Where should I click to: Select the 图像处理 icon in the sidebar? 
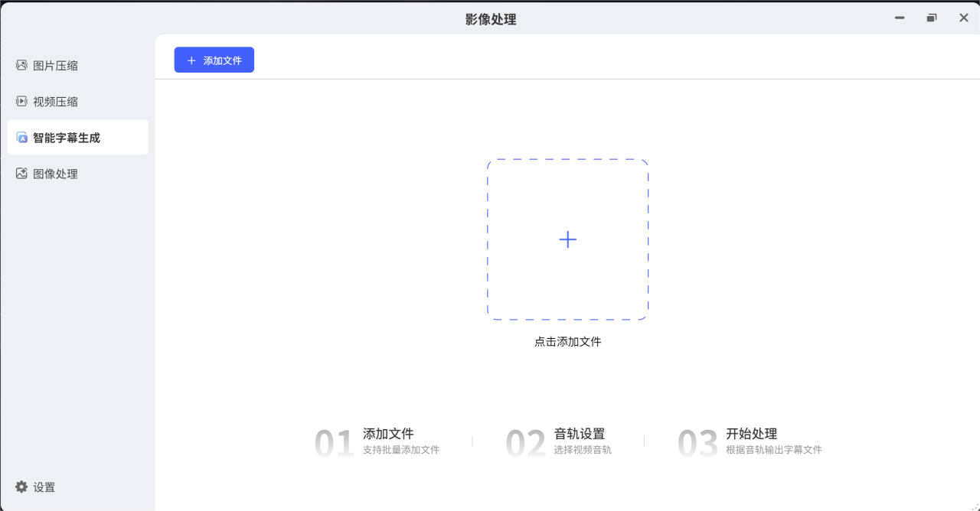click(21, 174)
